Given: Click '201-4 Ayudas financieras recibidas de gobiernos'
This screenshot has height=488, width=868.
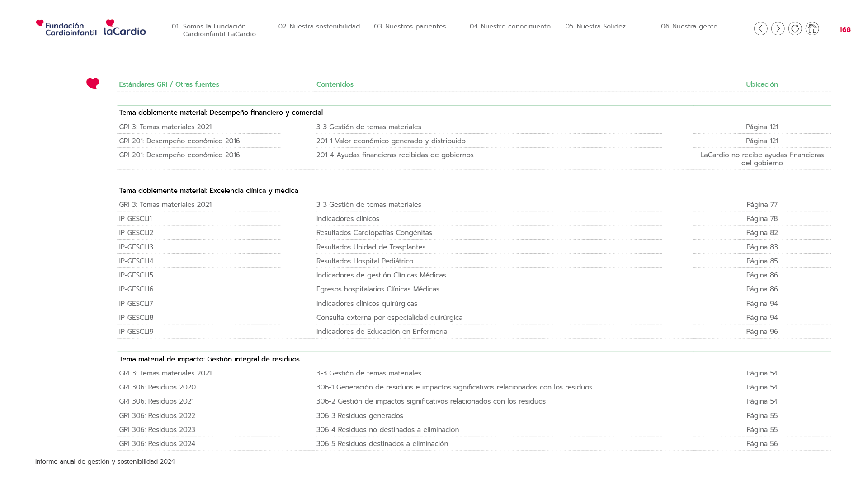Looking at the screenshot, I should (395, 155).
